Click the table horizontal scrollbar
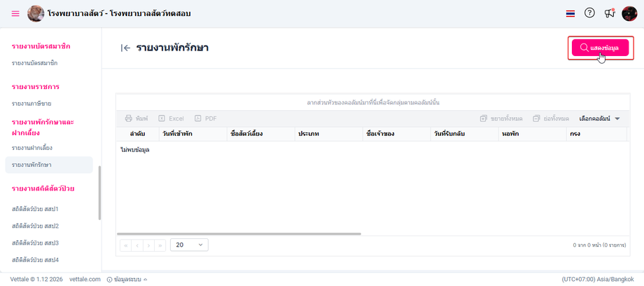The width and height of the screenshot is (644, 286). [x=239, y=233]
